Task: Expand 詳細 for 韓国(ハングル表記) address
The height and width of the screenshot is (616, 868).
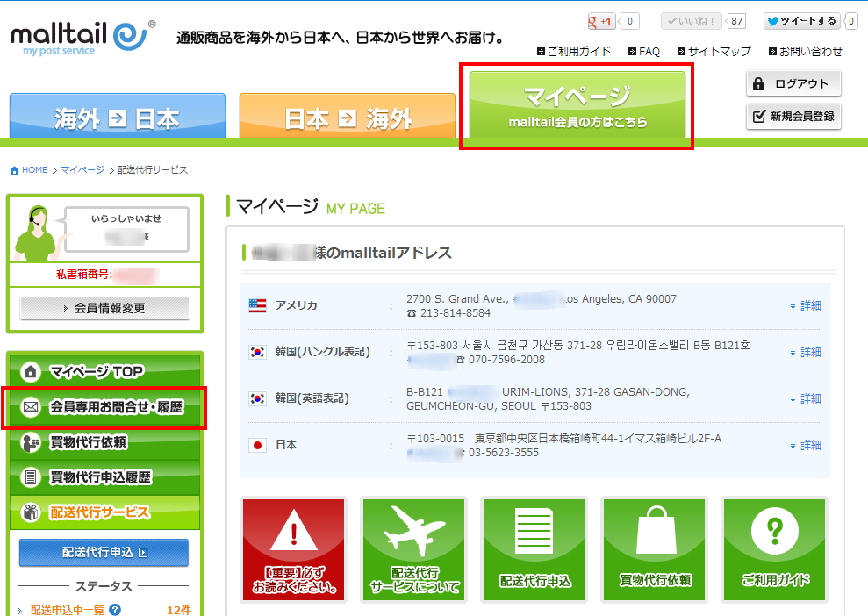Action: tap(806, 352)
